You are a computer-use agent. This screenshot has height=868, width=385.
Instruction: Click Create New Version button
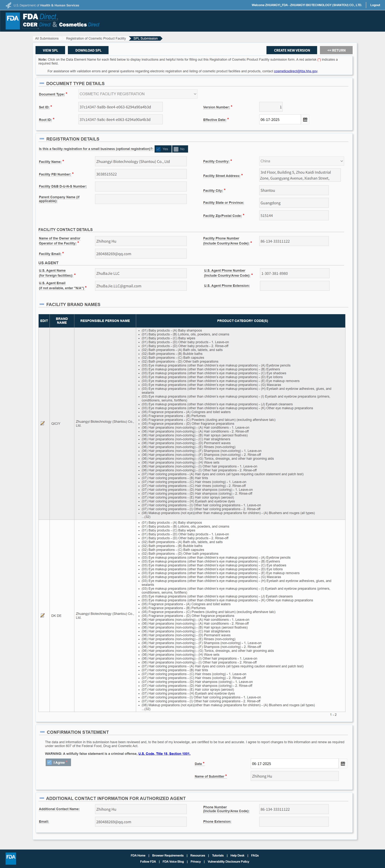(292, 50)
